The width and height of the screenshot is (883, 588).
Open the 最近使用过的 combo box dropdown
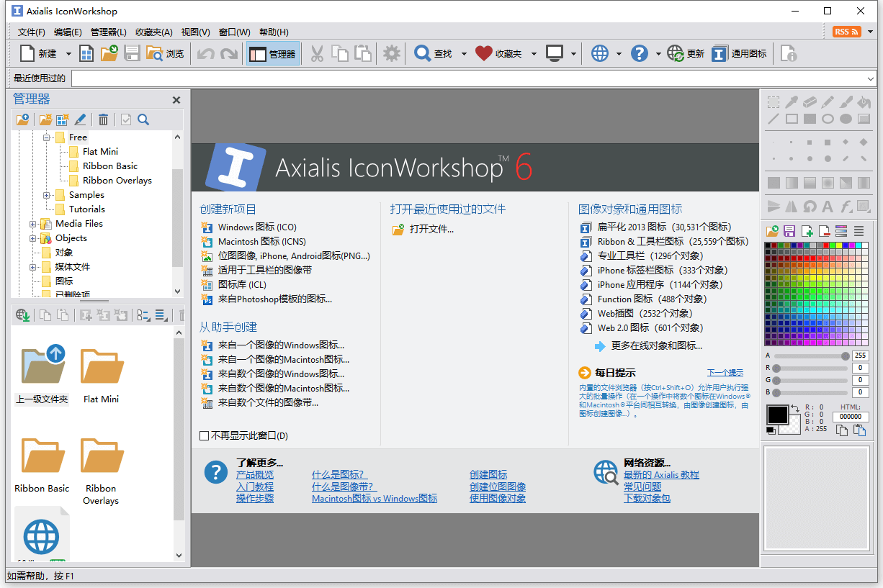coord(870,78)
